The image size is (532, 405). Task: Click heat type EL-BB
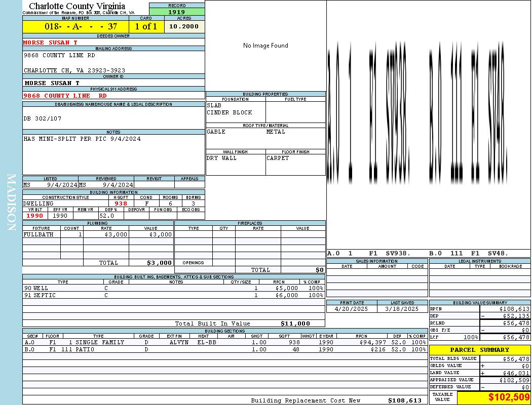(x=207, y=342)
